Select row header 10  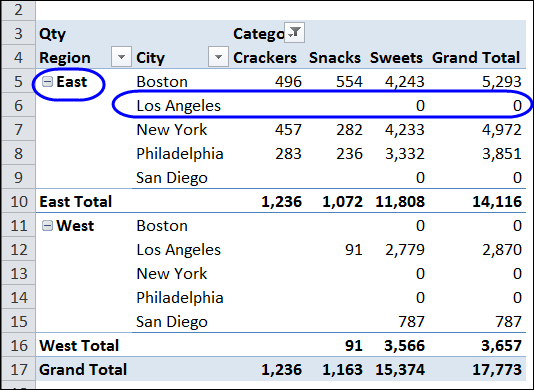(18, 202)
